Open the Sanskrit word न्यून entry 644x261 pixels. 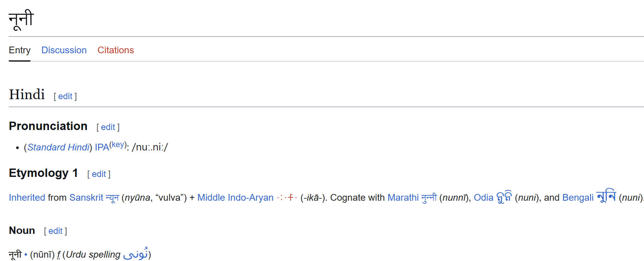click(112, 198)
